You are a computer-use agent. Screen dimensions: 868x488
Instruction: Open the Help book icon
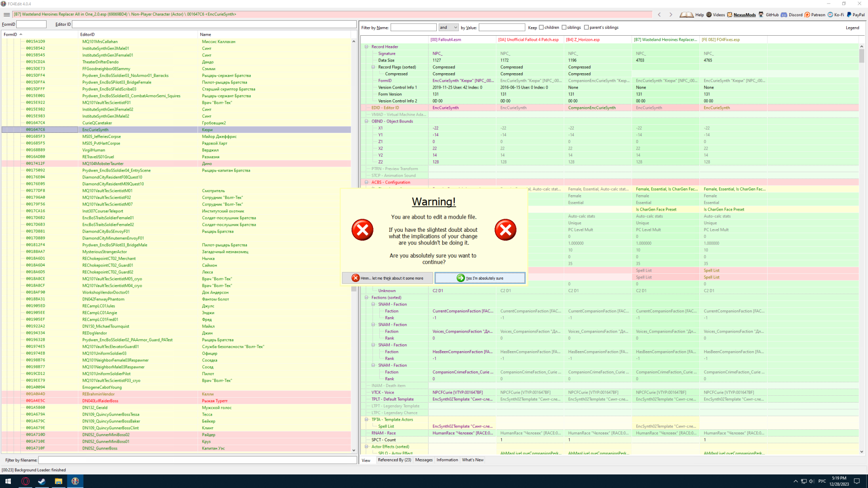click(x=686, y=14)
